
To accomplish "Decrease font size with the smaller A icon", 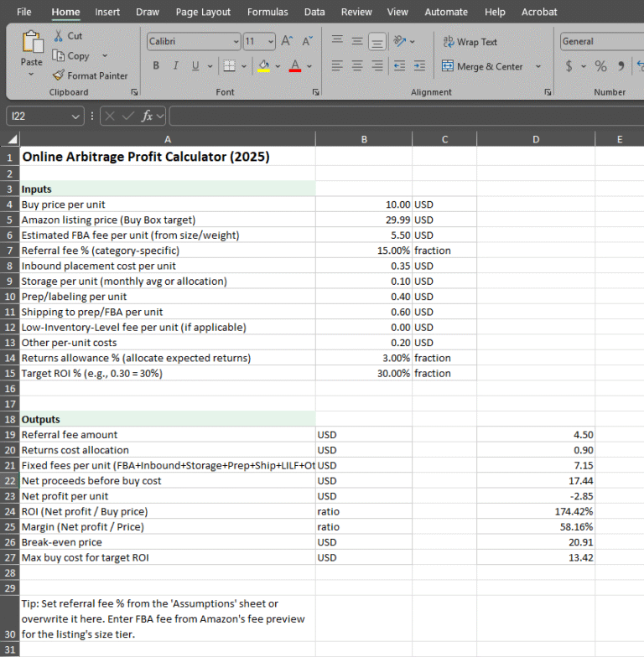I will pyautogui.click(x=307, y=41).
